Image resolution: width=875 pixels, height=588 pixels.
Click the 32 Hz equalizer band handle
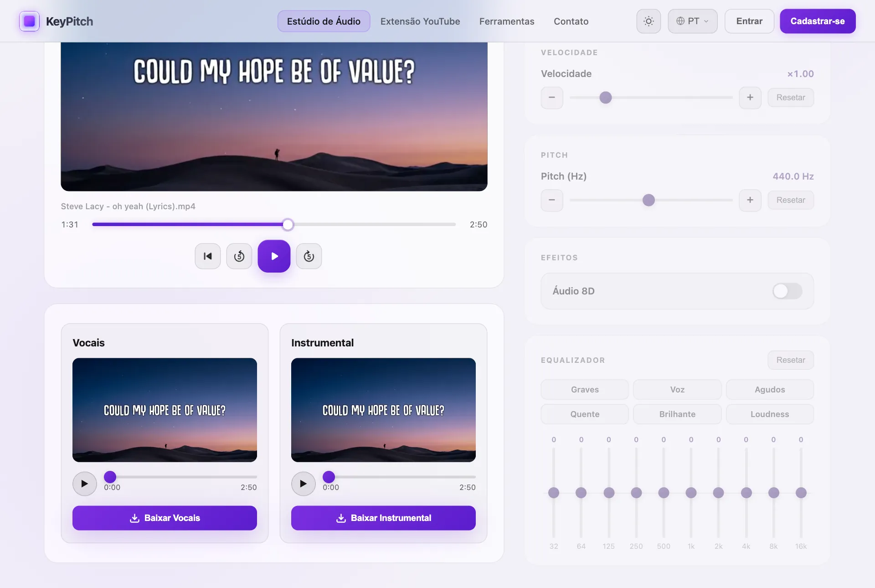(554, 493)
